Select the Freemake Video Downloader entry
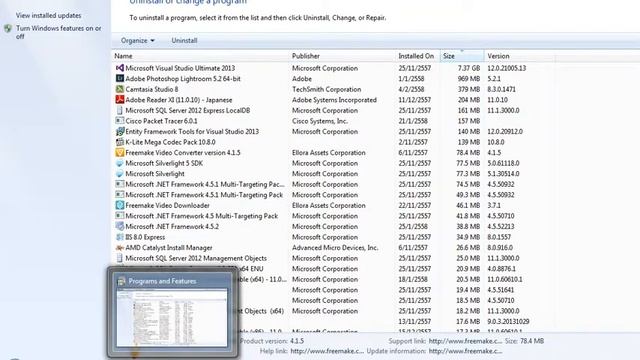 (167, 205)
